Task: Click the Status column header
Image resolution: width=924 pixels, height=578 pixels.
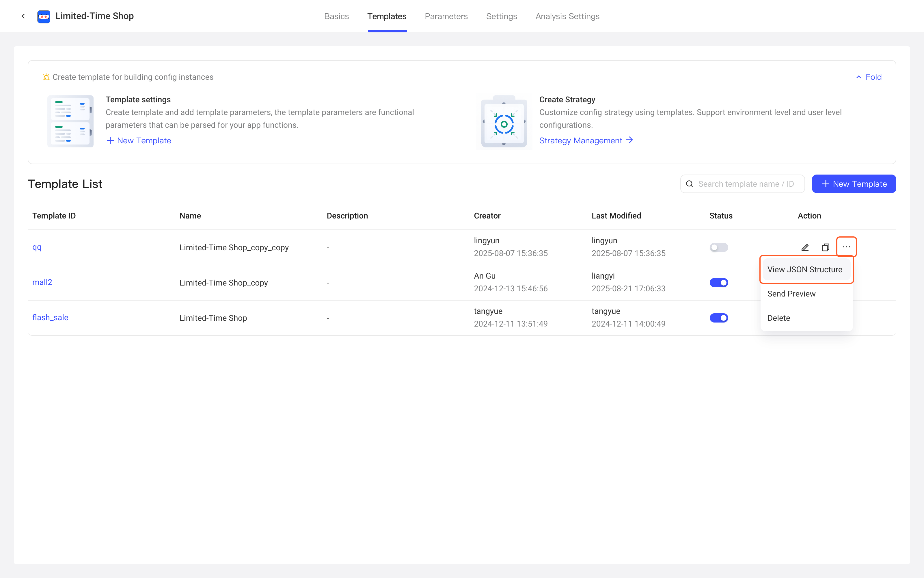Action: pos(721,216)
